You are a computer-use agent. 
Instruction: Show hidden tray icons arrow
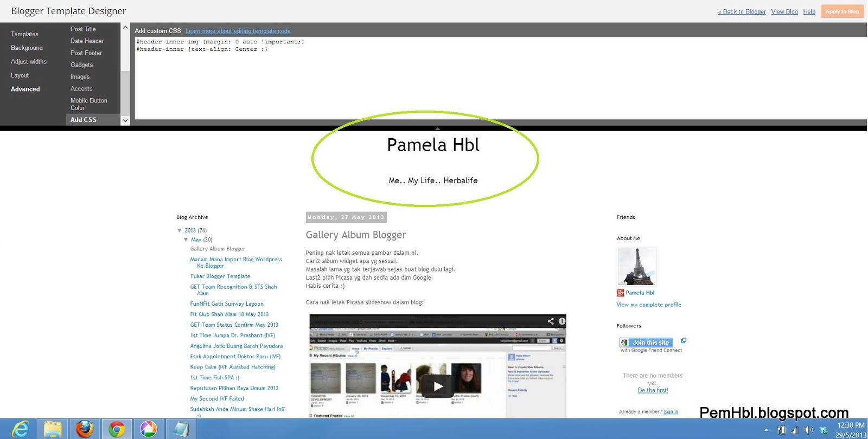pyautogui.click(x=766, y=430)
